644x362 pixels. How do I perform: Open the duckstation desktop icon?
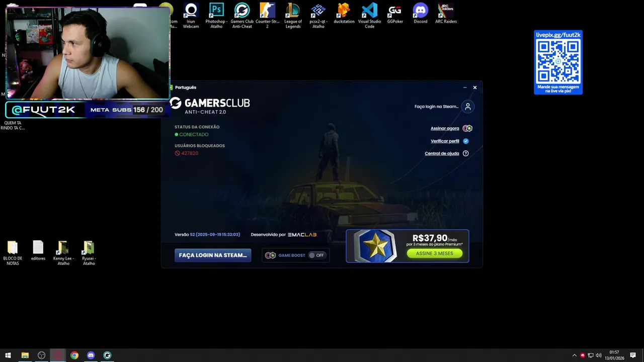(x=344, y=14)
